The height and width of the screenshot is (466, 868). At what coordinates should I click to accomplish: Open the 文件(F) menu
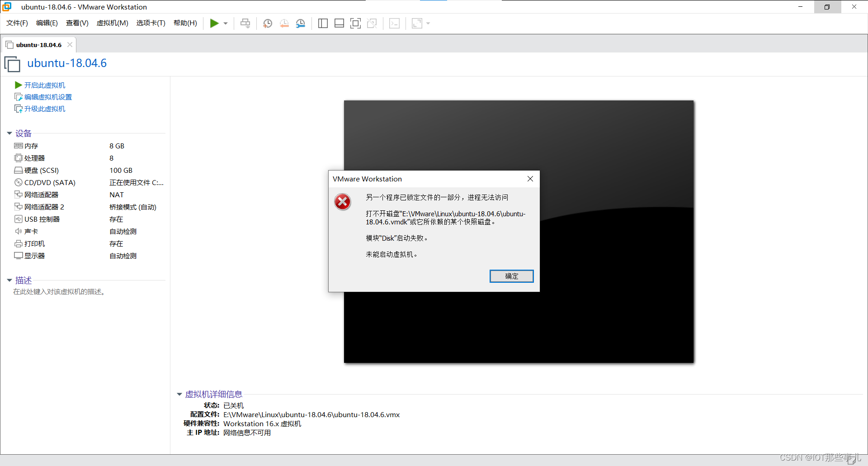coord(17,23)
